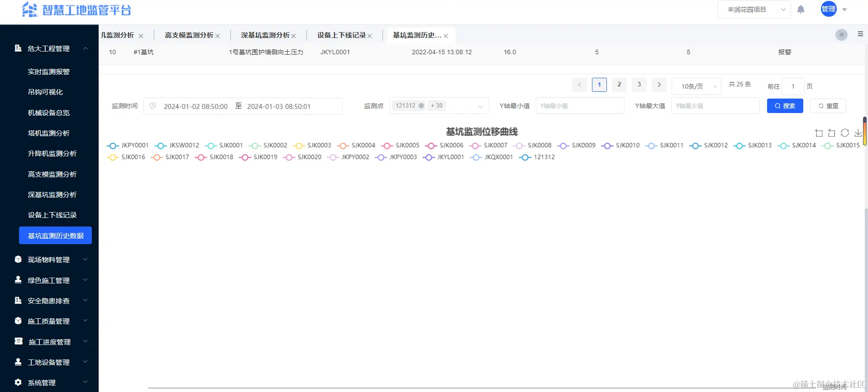This screenshot has height=392, width=868.
Task: Open 吊钩可视化 in the sidebar
Action: tap(45, 92)
